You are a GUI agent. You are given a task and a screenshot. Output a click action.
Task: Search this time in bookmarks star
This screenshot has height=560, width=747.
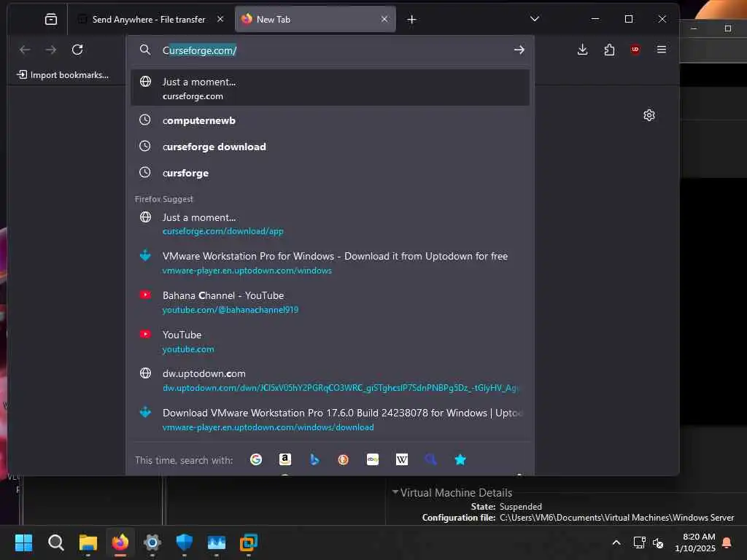(460, 459)
